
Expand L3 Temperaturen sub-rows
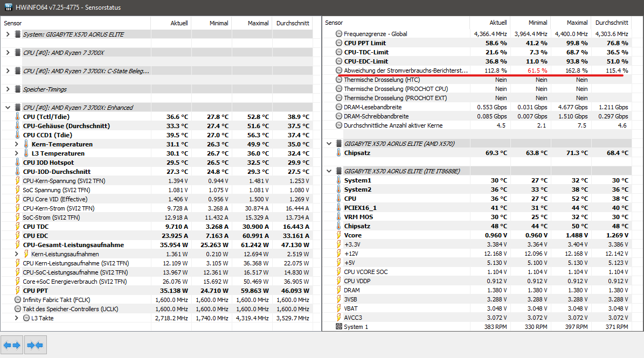16,153
